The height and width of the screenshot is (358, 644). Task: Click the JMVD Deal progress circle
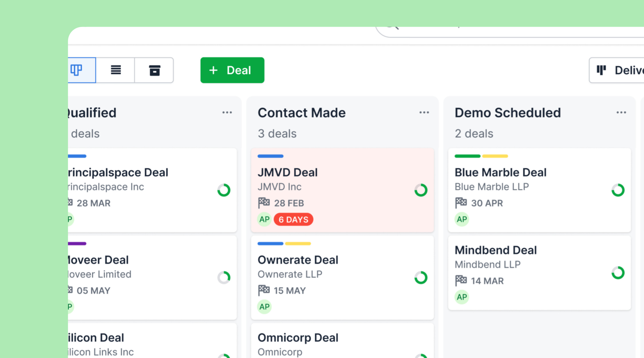click(x=421, y=190)
